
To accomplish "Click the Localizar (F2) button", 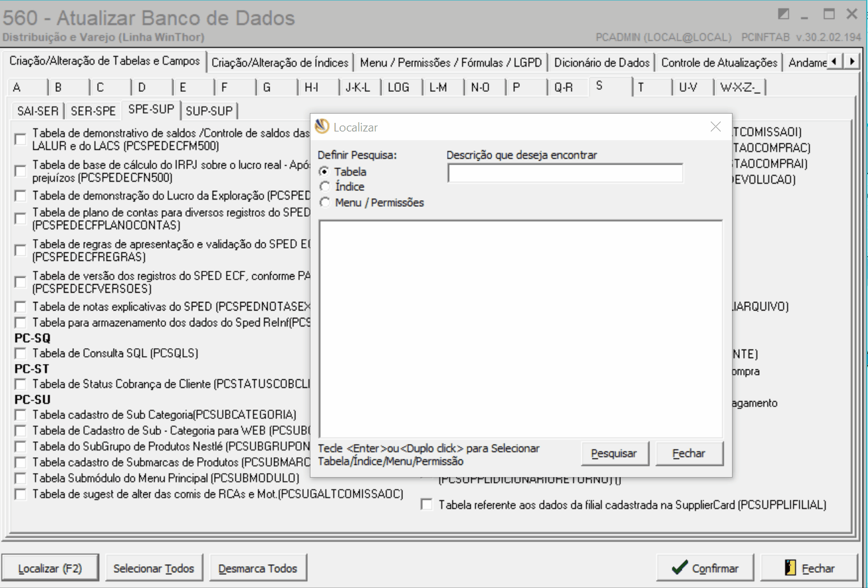I will [x=50, y=568].
